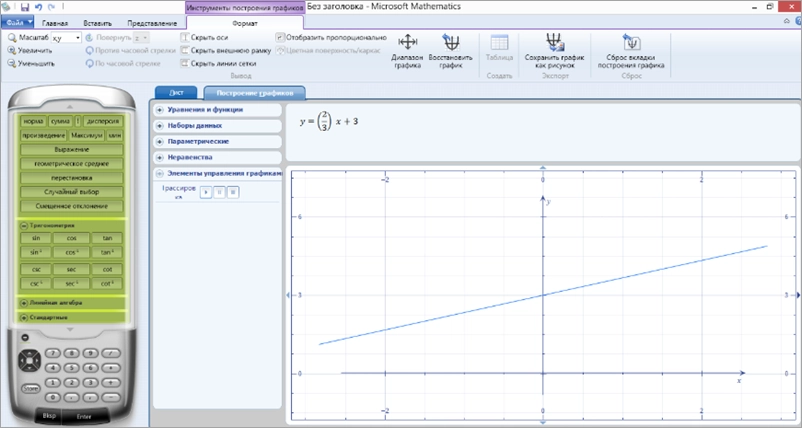Click the Максимум calculator button

(86, 136)
